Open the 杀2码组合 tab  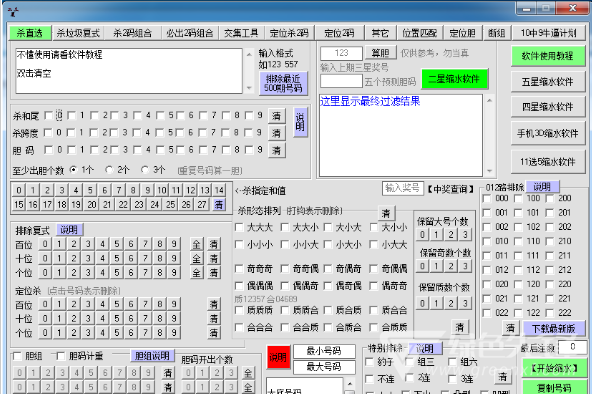(x=133, y=33)
